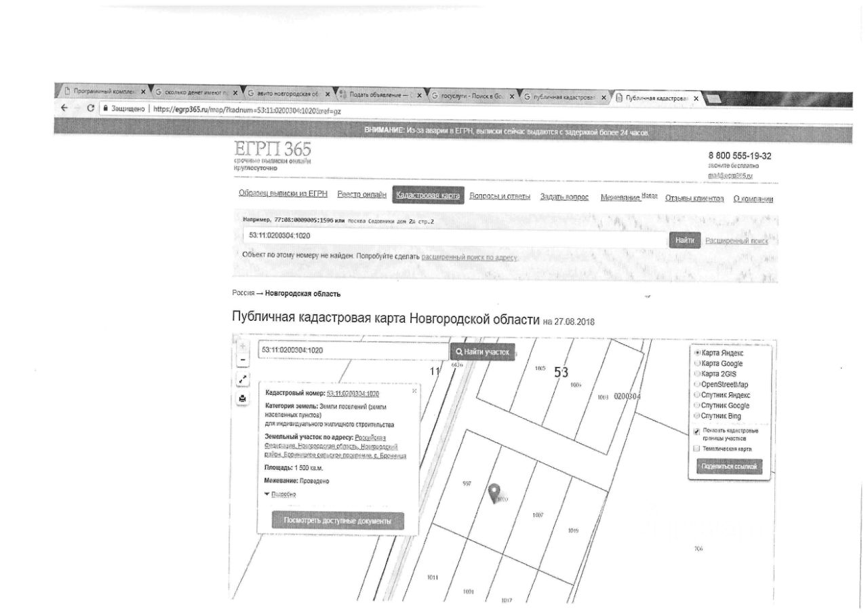Click the 'Поделиться ссылкой' button
This screenshot has height=614, width=868.
tap(728, 467)
